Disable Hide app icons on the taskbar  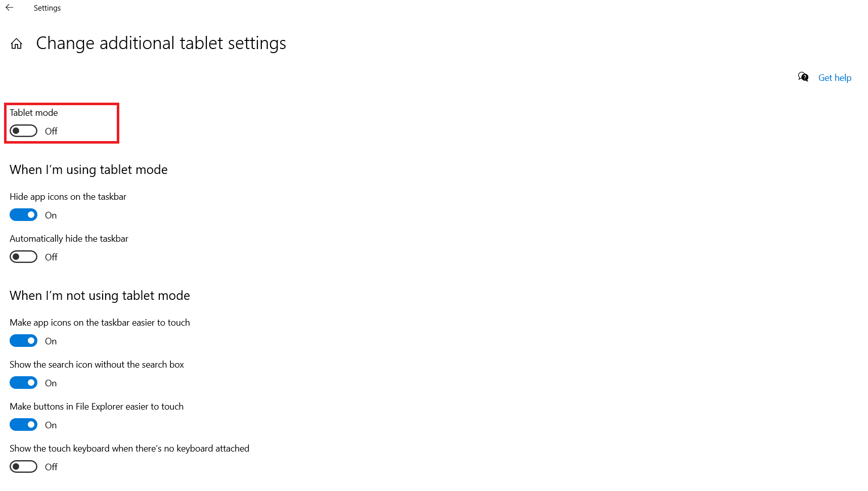(23, 214)
